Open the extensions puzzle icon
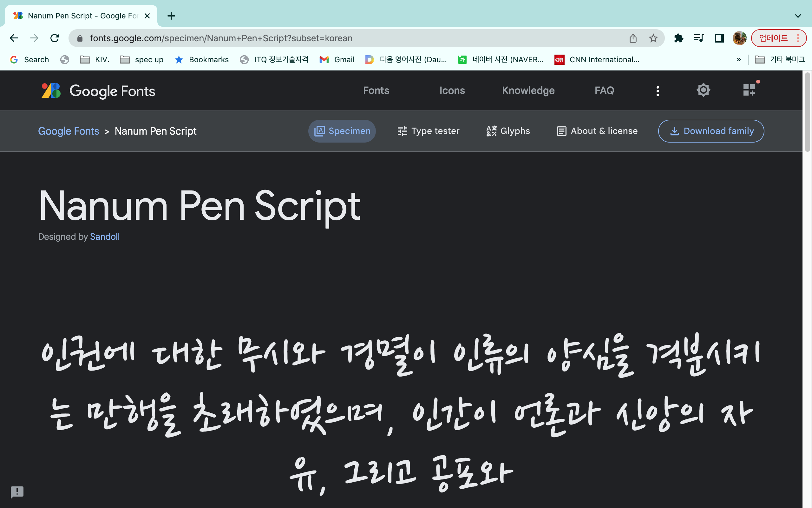Screen dimensions: 812x508 pyautogui.click(x=678, y=38)
